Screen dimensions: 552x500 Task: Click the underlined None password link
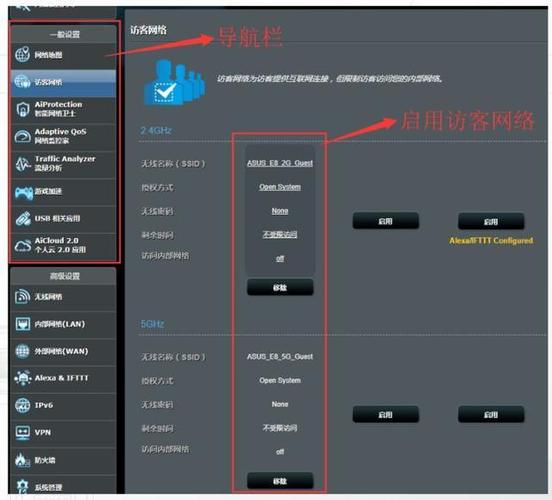click(280, 211)
